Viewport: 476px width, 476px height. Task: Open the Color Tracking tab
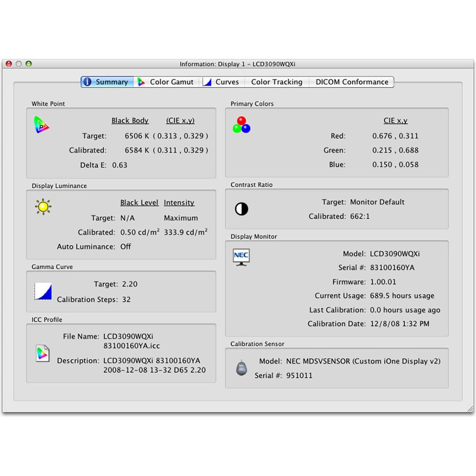click(x=277, y=82)
